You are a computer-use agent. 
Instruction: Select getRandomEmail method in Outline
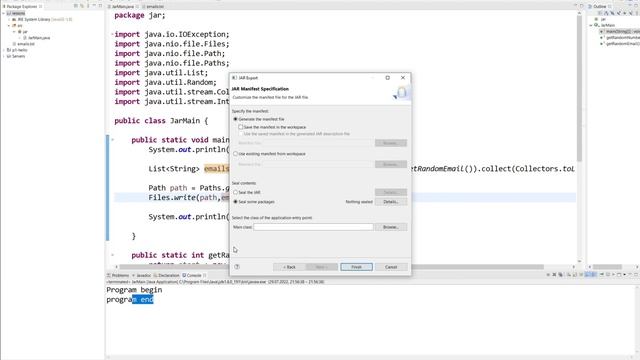[620, 44]
